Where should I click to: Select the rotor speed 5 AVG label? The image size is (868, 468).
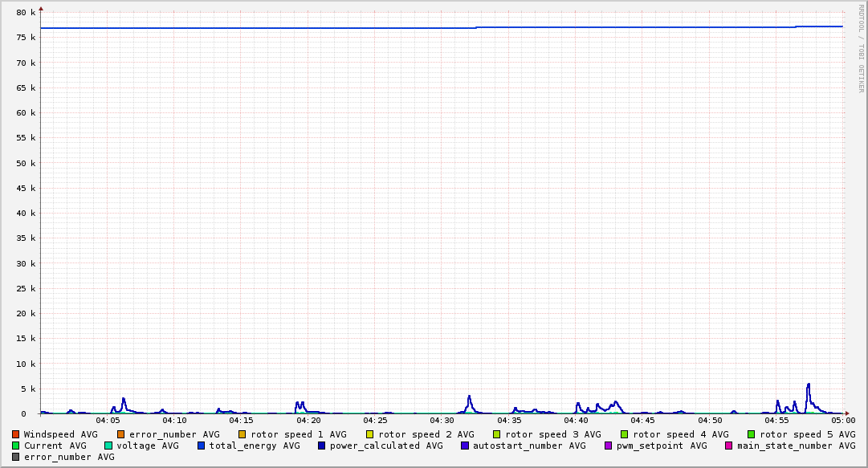click(x=807, y=434)
